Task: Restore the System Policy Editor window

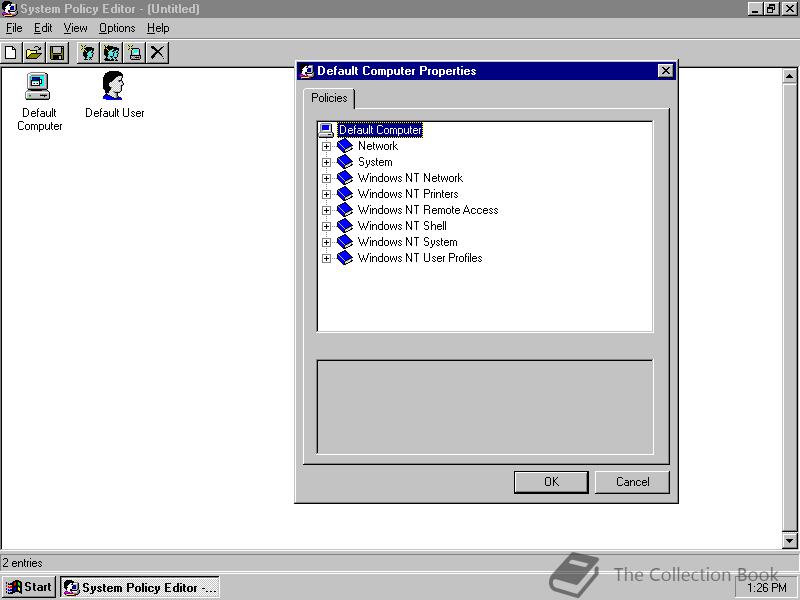Action: coord(771,9)
